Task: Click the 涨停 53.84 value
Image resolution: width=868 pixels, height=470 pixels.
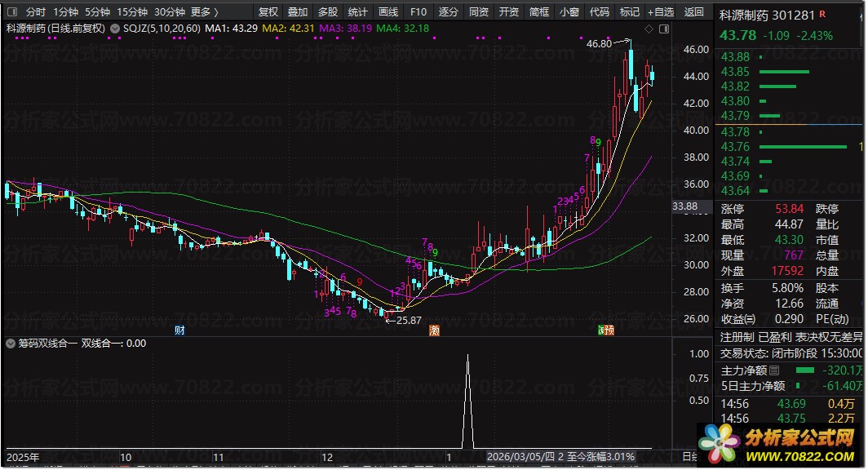Action: [x=789, y=209]
